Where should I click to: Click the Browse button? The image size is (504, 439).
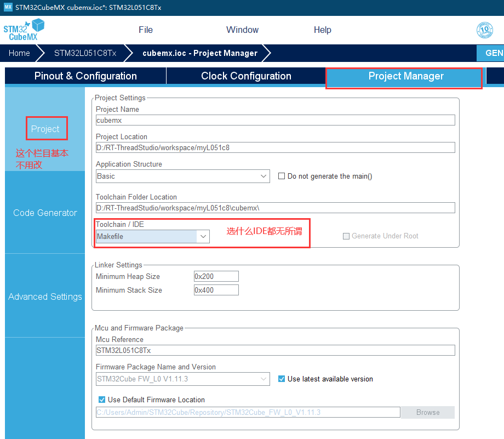point(428,412)
